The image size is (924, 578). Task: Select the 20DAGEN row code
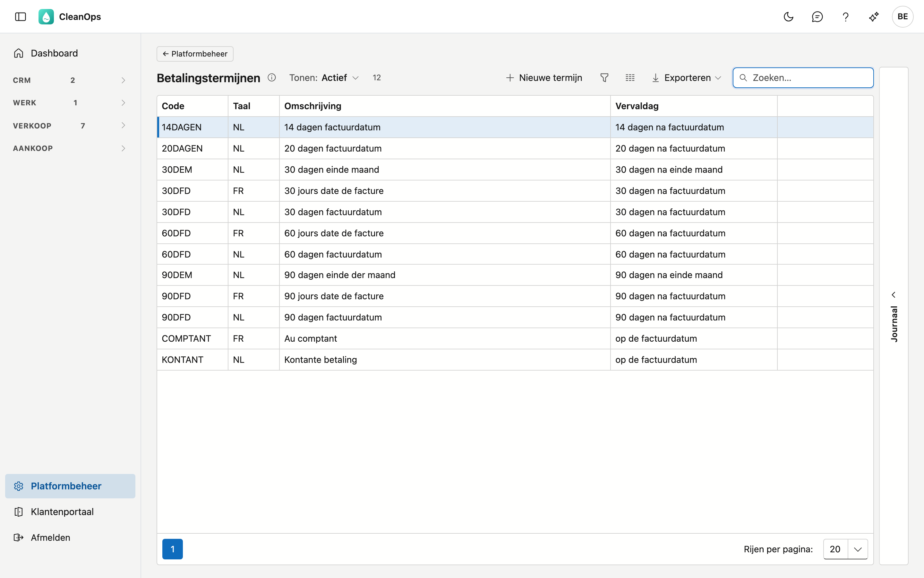point(182,148)
